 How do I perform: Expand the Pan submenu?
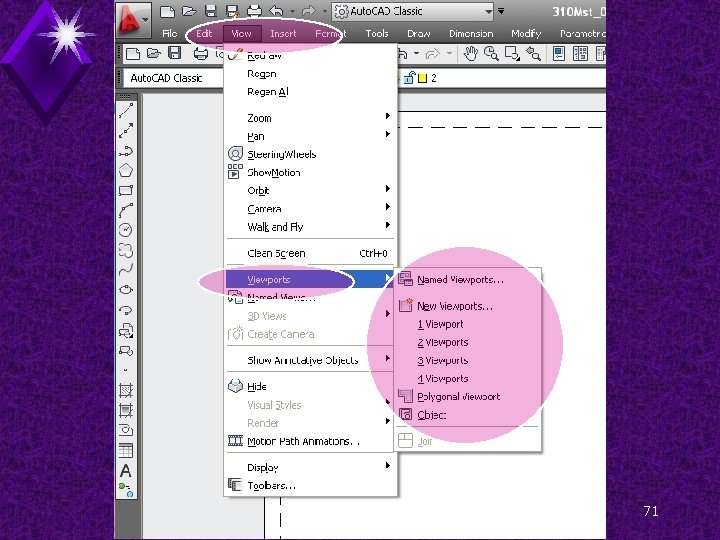coord(310,136)
